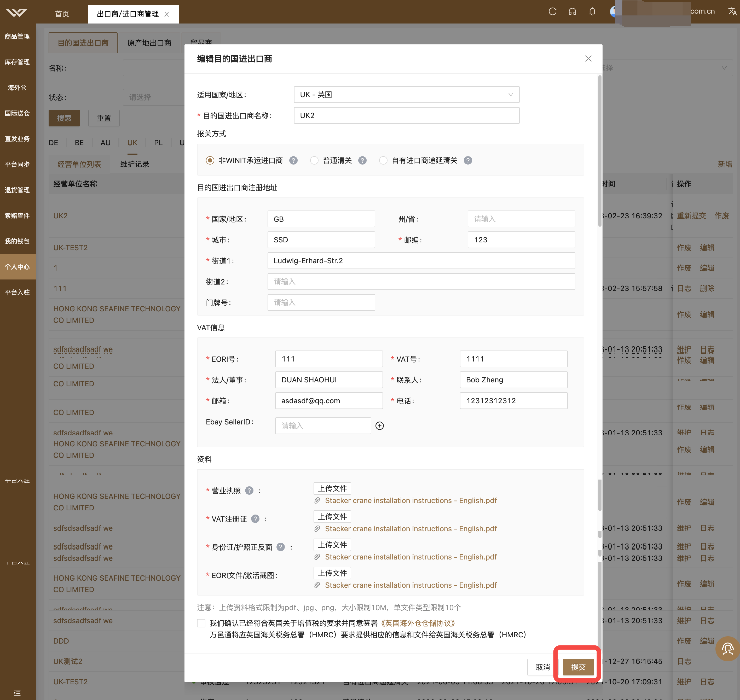Upload file for VAT注册证
This screenshot has width=740, height=700.
pyautogui.click(x=332, y=517)
